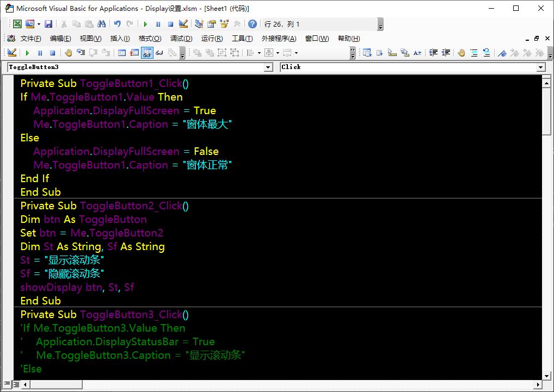The image size is (554, 392).
Task: Open the Click procedure dropdown
Action: tap(541, 67)
